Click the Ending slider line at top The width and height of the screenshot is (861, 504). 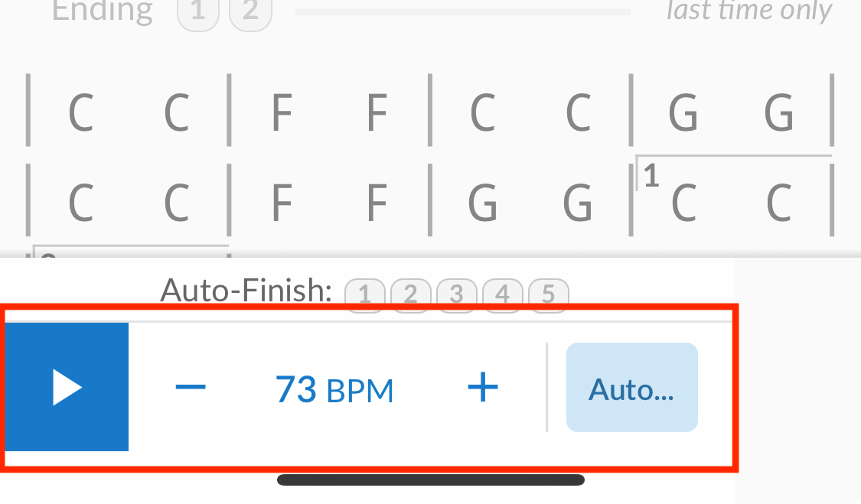pos(462,11)
